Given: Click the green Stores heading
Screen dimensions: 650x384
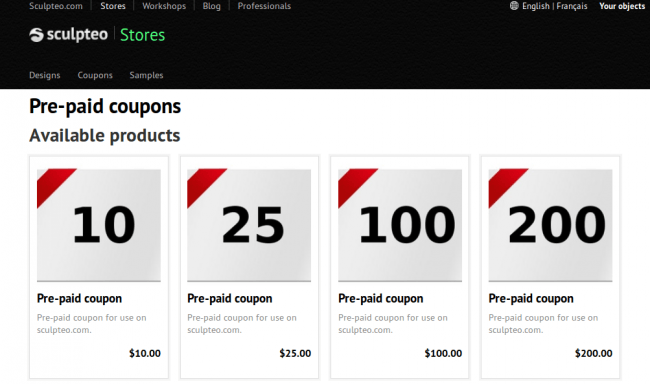Looking at the screenshot, I should [x=142, y=35].
